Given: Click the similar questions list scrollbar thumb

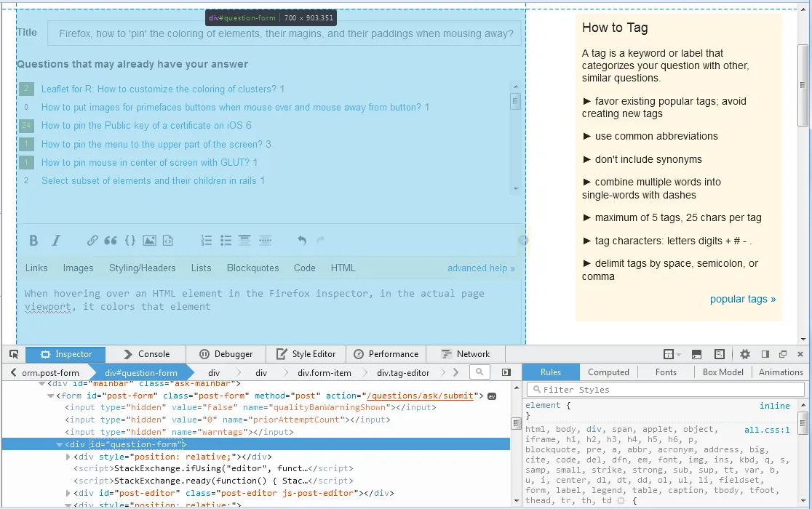Looking at the screenshot, I should 514,101.
